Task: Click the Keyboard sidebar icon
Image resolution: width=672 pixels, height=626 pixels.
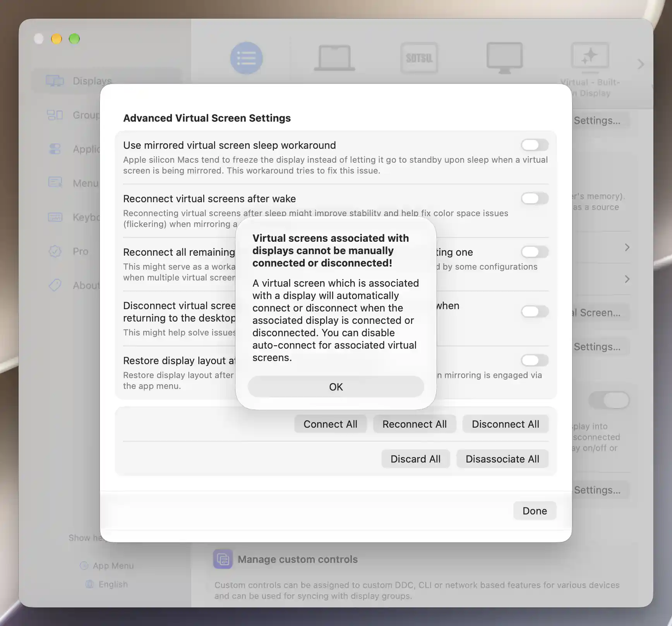Action: click(x=55, y=217)
